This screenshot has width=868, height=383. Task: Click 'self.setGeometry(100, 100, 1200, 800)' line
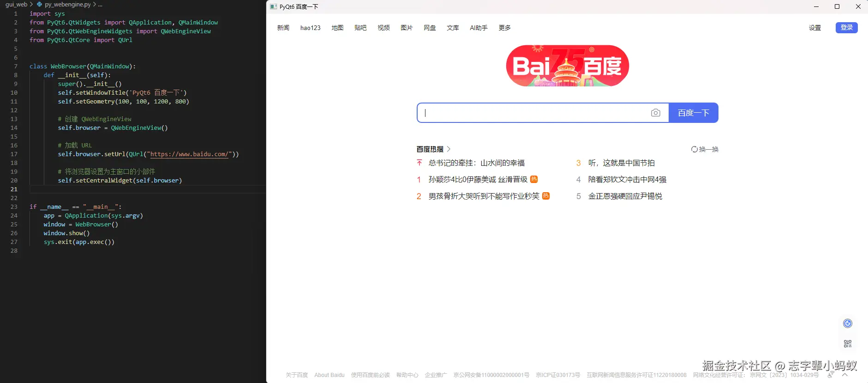point(123,101)
